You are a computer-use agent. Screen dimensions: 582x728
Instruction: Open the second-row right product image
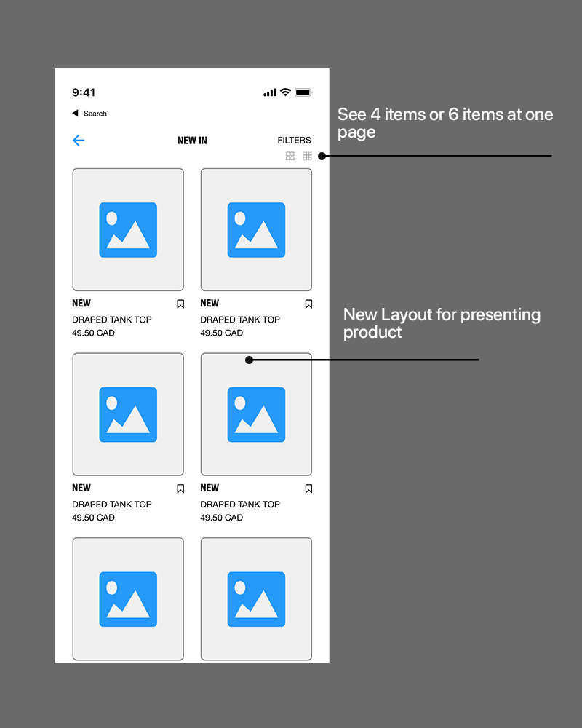click(256, 414)
